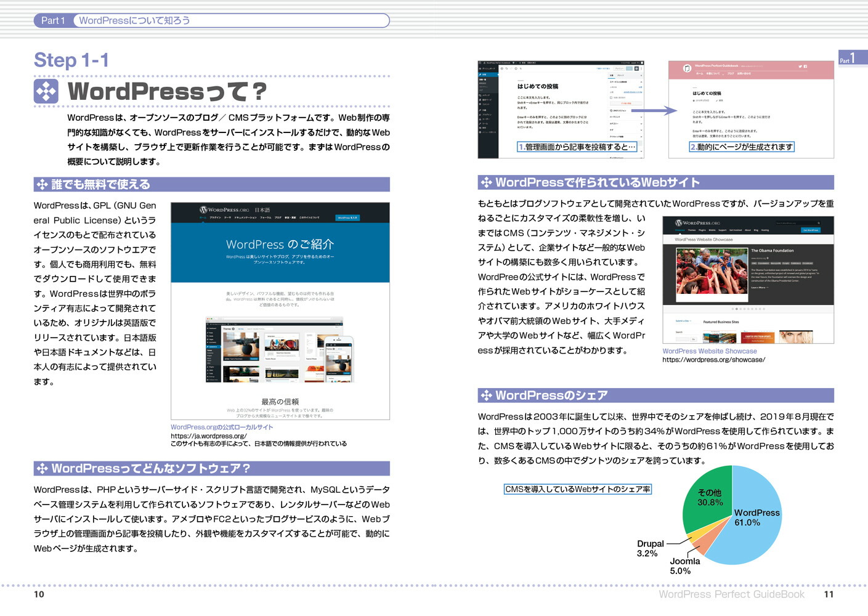Screen dimensions: 868x616
Task: Click the Drupal 3.2% pie chart label
Action: tap(650, 548)
